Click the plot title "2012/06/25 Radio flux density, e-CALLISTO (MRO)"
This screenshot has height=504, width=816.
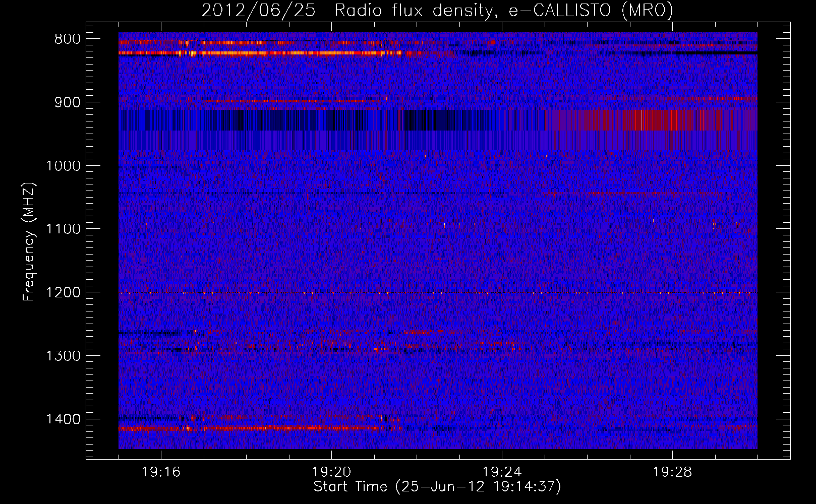437,10
